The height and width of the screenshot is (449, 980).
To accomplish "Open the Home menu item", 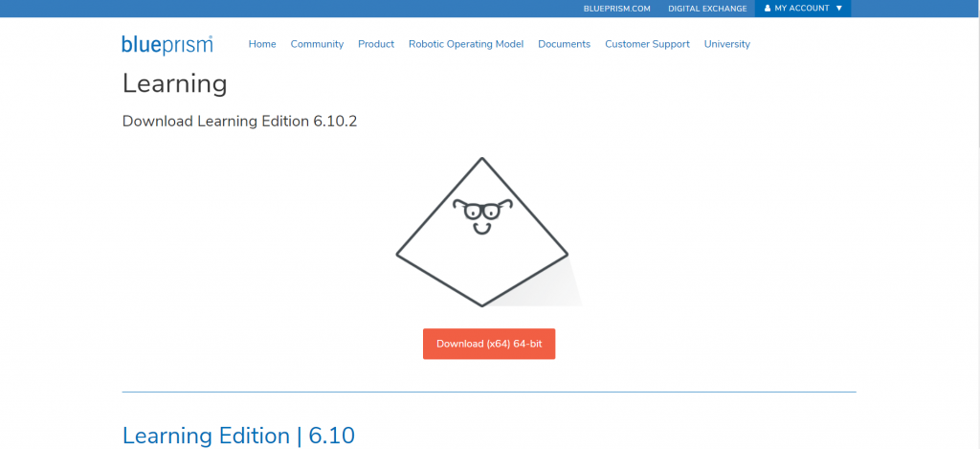I will point(262,44).
